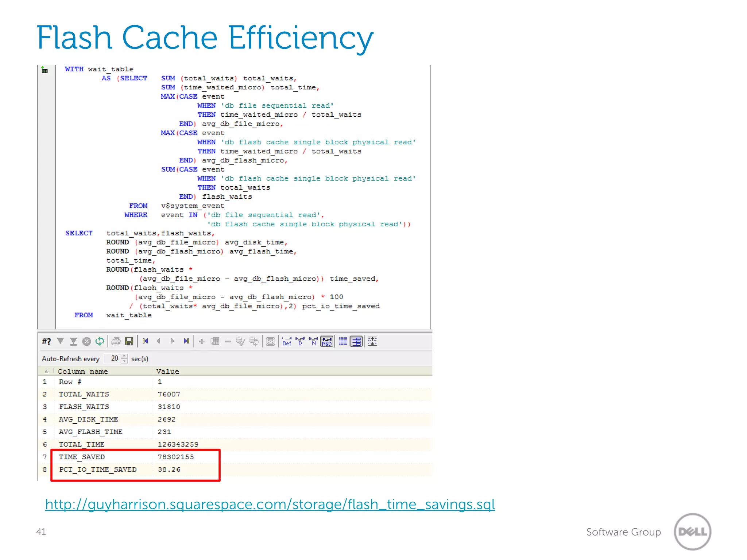Toggle the N&D column width mode

pos(327,342)
